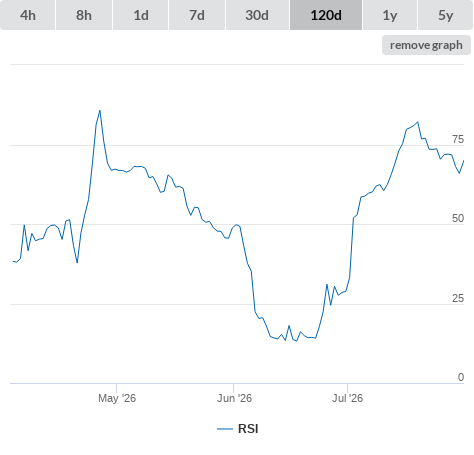This screenshot has height=455, width=474.
Task: Switch to the 4h time range
Action: click(28, 15)
